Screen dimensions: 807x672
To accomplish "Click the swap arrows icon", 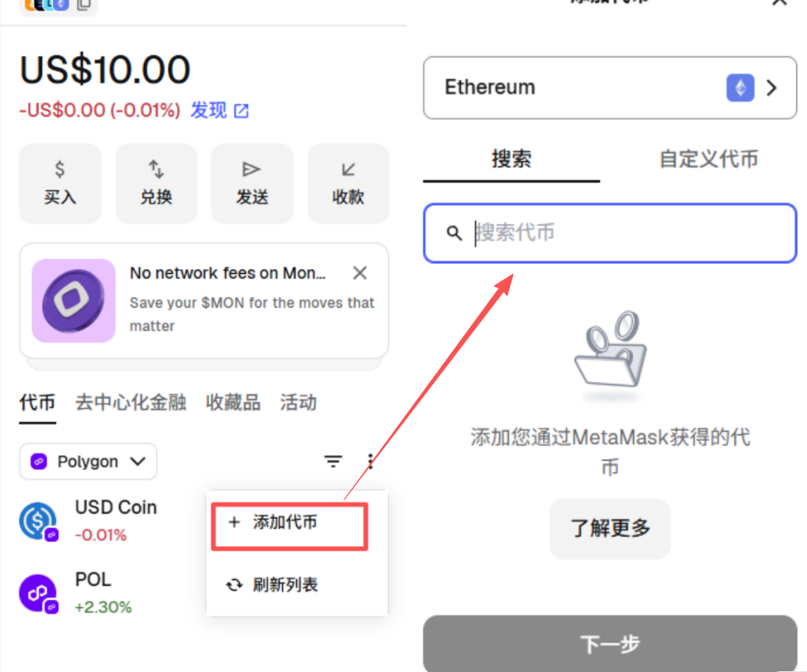I will pyautogui.click(x=156, y=169).
